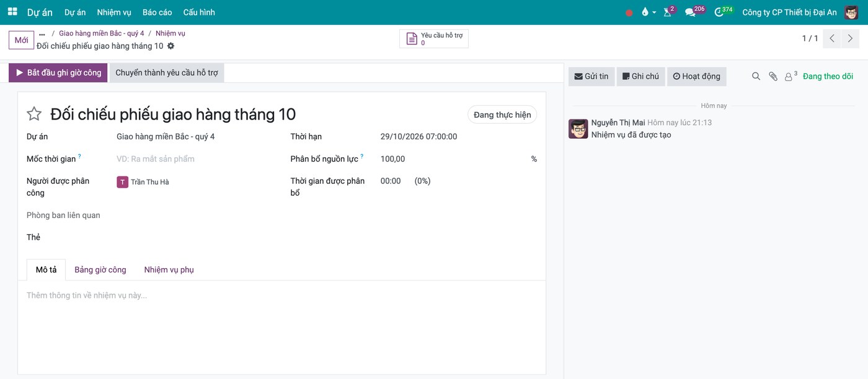This screenshot has width=868, height=379.
Task: Open the user avatar menu
Action: 851,12
